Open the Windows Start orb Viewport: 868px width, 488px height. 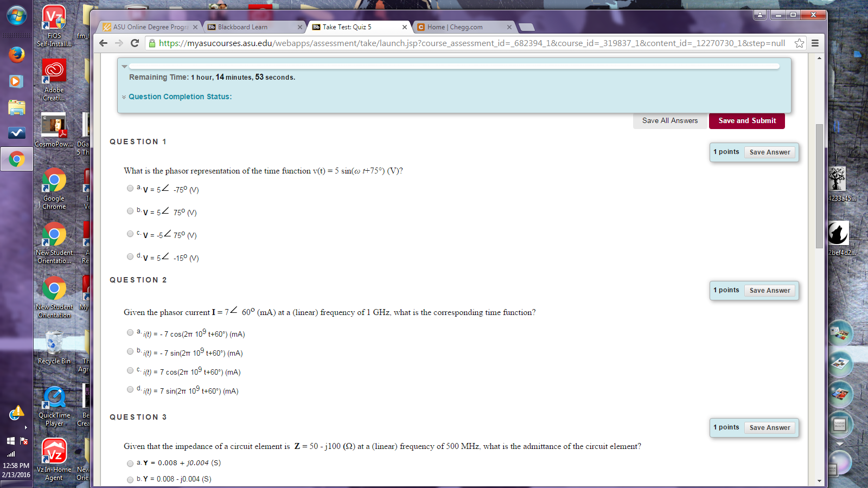pos(16,16)
